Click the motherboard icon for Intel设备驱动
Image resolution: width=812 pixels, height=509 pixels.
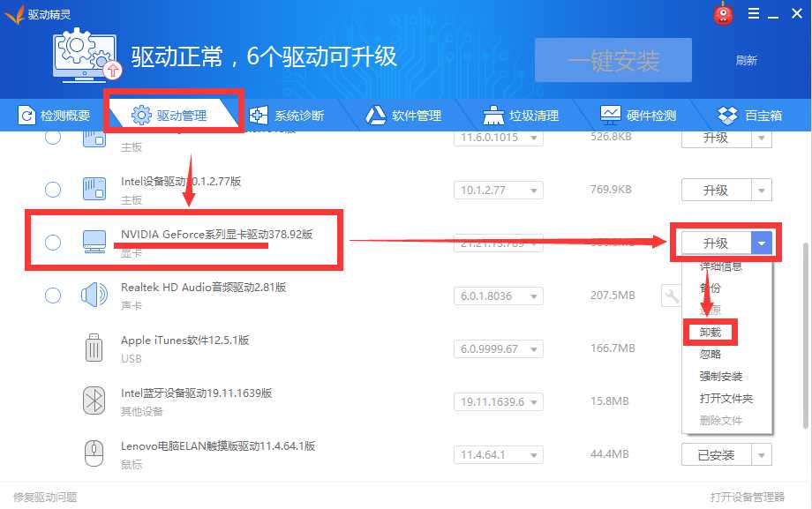(94, 189)
